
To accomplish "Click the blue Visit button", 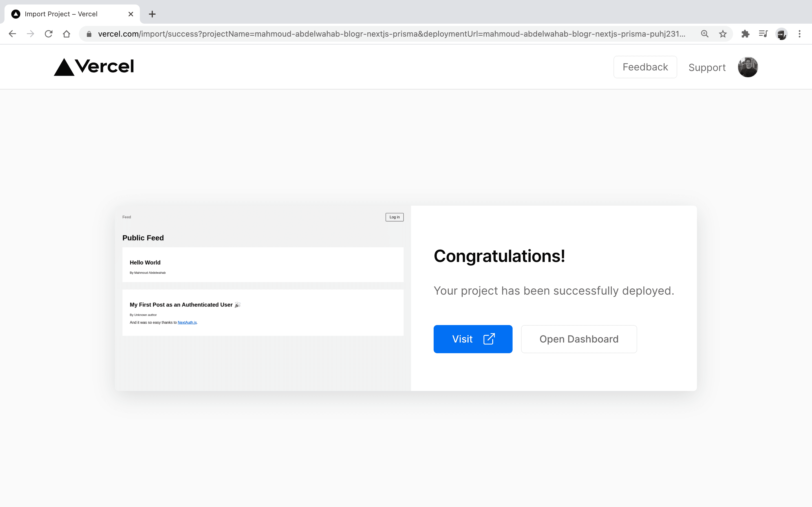I will coord(473,339).
